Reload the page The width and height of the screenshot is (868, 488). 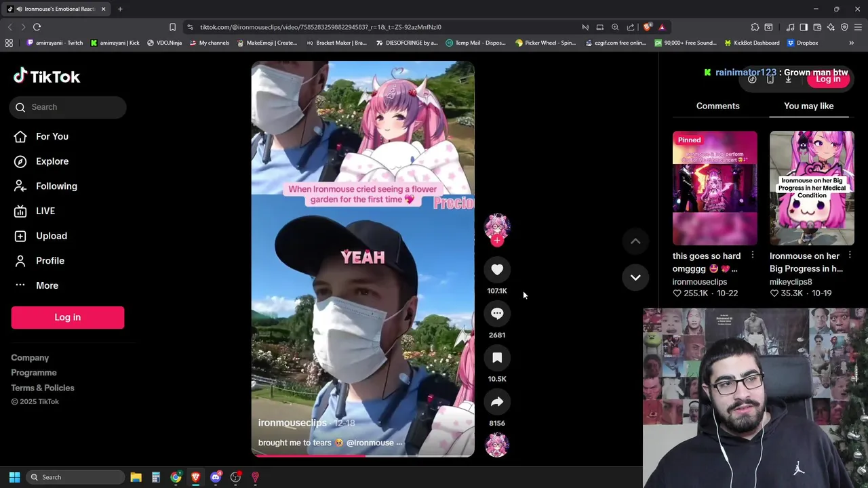pos(37,27)
